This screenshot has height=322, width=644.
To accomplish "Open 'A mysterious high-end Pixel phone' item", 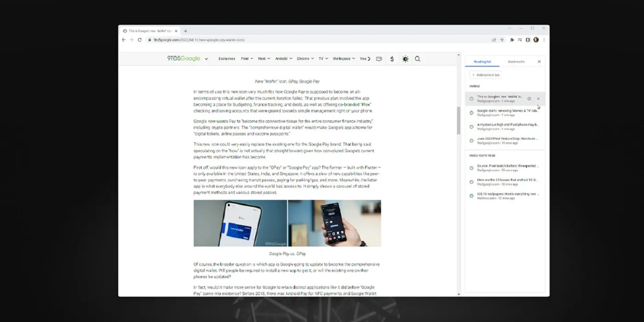I will click(x=505, y=127).
